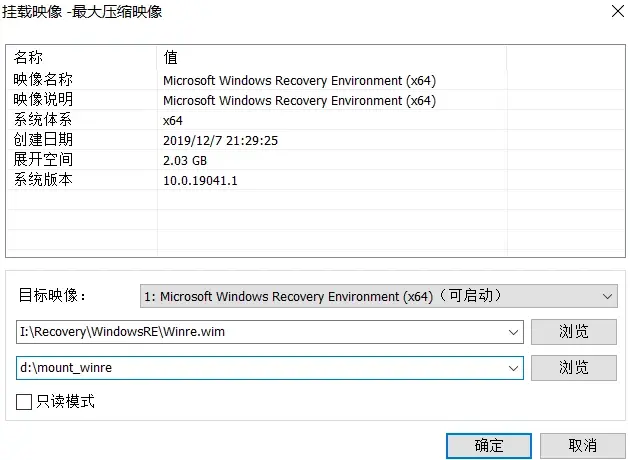This screenshot has width=630, height=460.
Task: Enable the 只读模式 read-only checkbox
Action: pyautogui.click(x=24, y=402)
